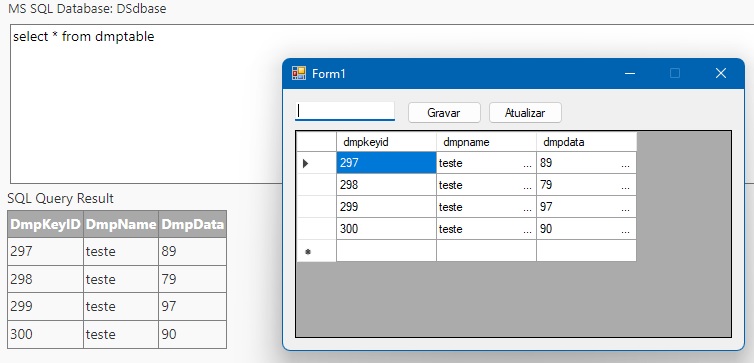Image resolution: width=754 pixels, height=363 pixels.
Task: Click DmpData header in SQL Query Result
Action: [192, 224]
